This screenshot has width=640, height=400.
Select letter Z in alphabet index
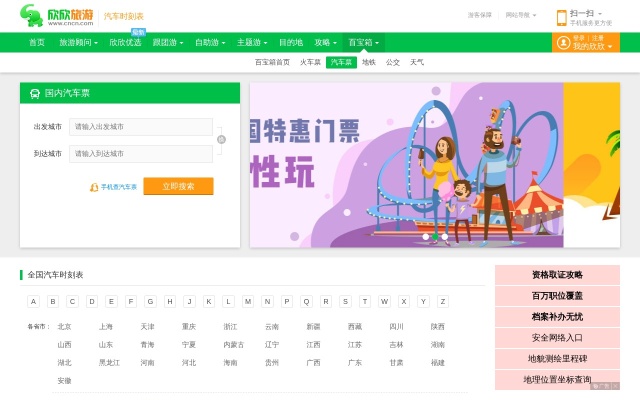coord(442,301)
